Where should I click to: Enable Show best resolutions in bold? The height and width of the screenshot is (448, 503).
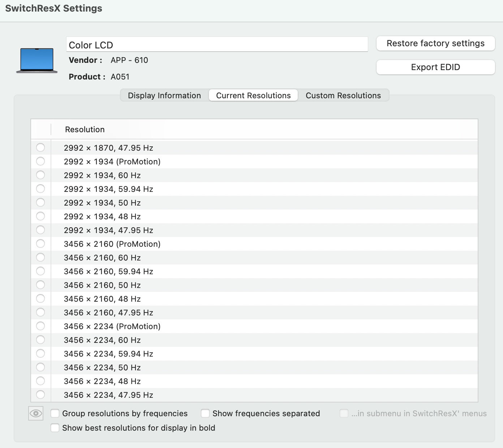pos(55,428)
